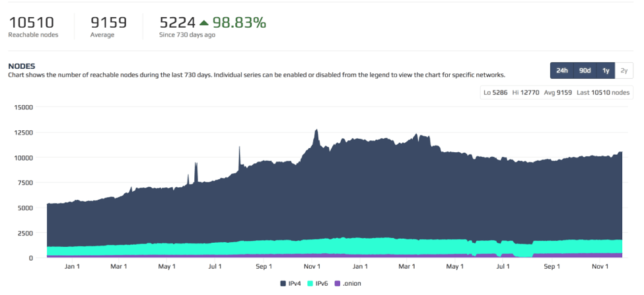Select the 90d time range
The image size is (644, 295).
point(585,71)
